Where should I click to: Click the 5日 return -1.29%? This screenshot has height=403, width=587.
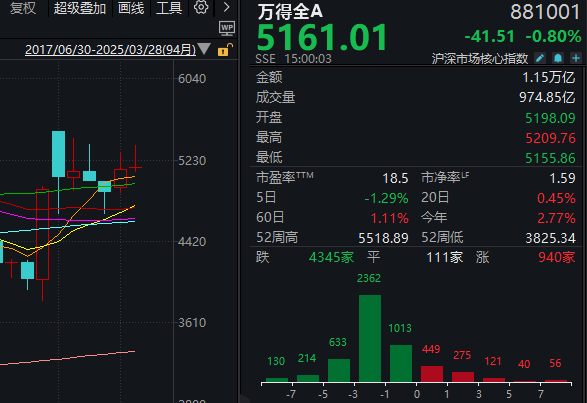point(386,198)
